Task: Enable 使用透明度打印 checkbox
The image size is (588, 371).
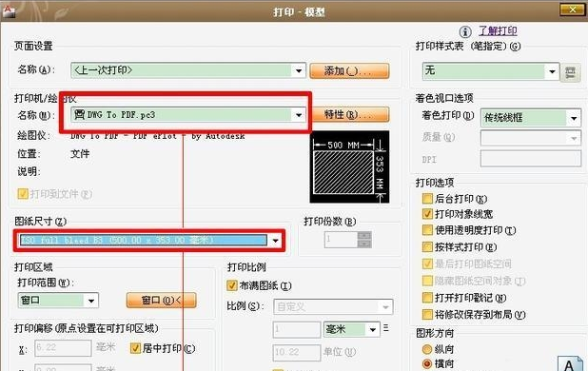Action: (427, 229)
